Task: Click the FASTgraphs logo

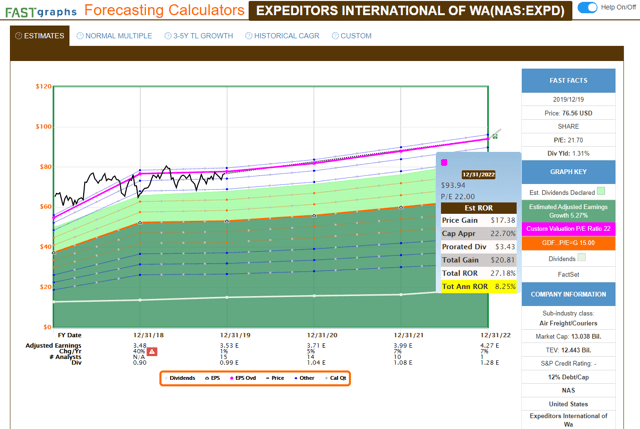Action: (x=41, y=12)
